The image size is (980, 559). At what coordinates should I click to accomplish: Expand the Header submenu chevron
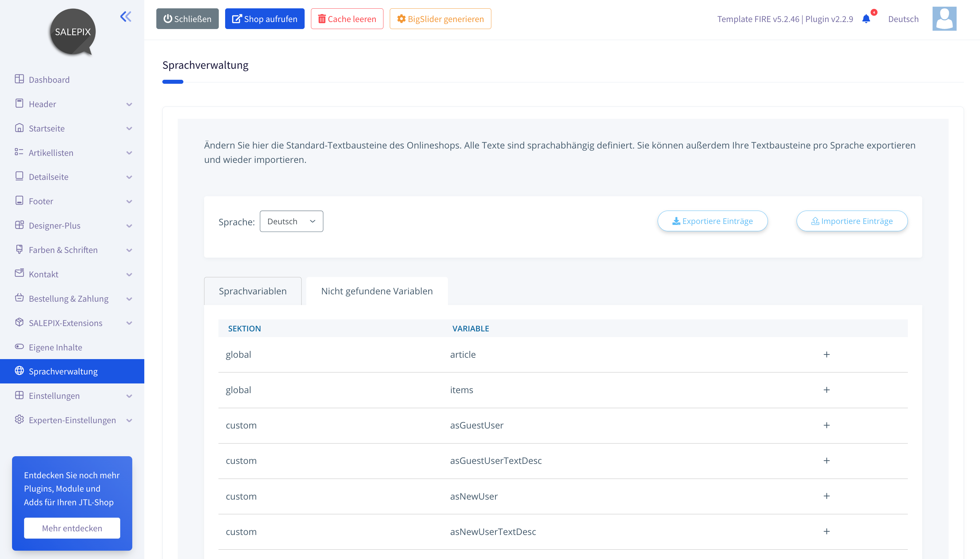[129, 104]
